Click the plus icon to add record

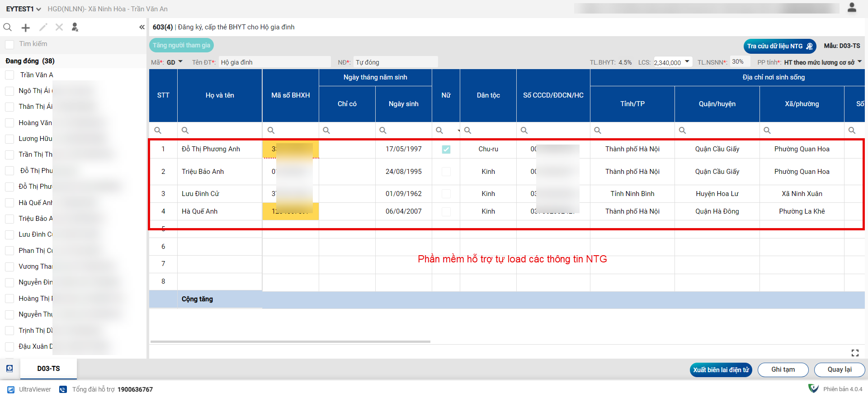[x=26, y=28]
